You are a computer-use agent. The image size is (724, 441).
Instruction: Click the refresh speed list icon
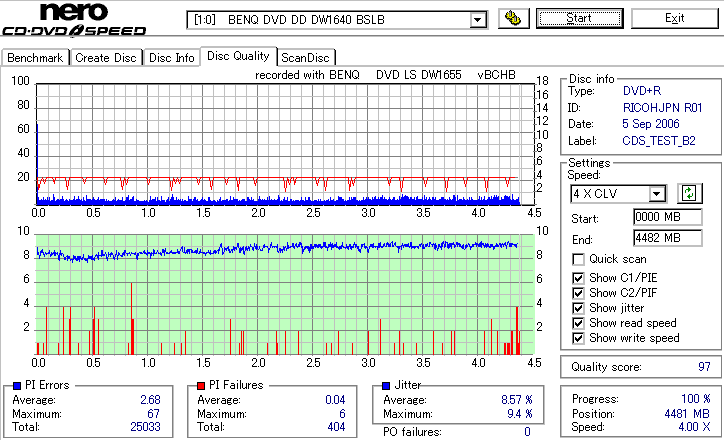coord(689,193)
